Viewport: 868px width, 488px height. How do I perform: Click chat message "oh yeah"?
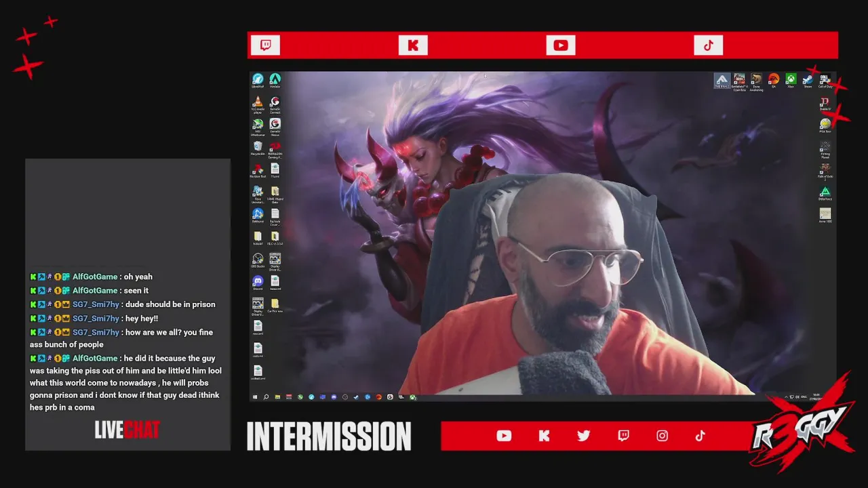pyautogui.click(x=138, y=277)
